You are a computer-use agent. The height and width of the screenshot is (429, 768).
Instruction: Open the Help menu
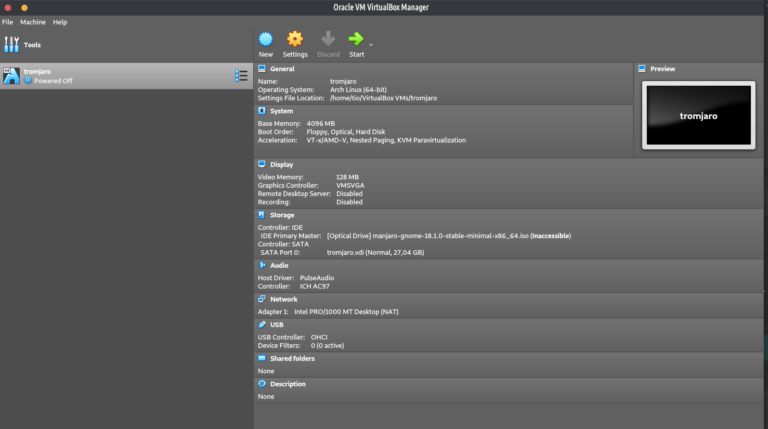[60, 22]
